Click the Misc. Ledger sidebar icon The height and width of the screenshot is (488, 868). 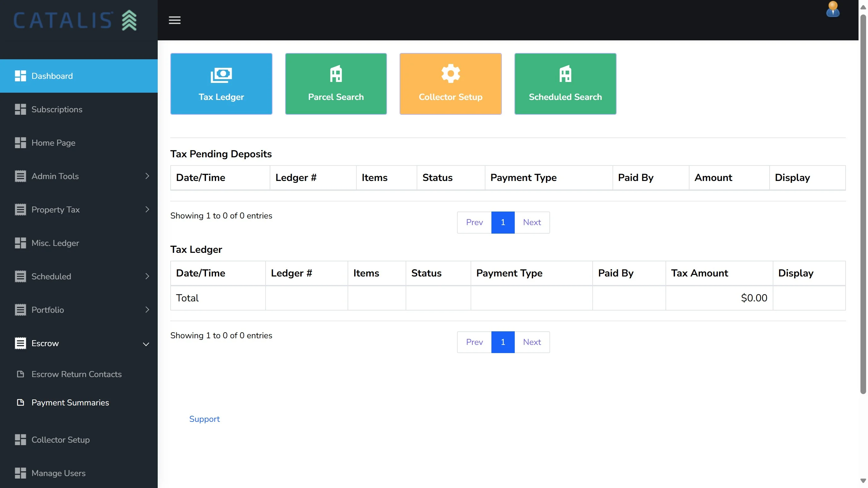(20, 243)
